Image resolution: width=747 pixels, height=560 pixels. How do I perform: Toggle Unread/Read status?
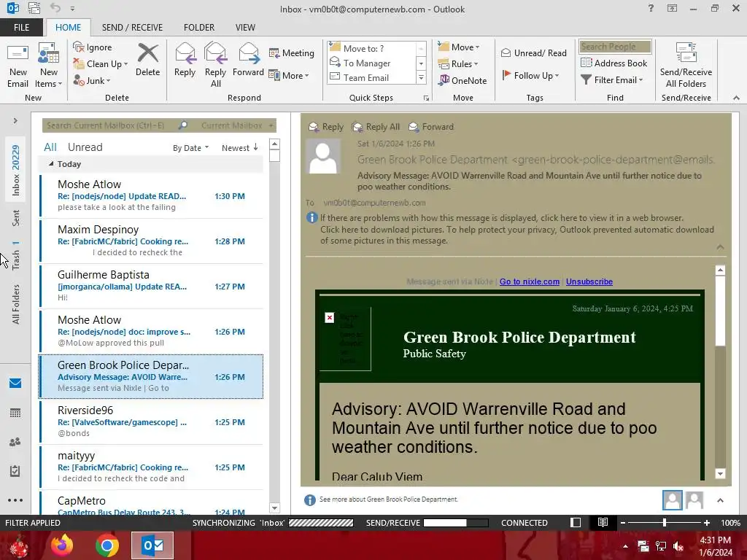[533, 52]
